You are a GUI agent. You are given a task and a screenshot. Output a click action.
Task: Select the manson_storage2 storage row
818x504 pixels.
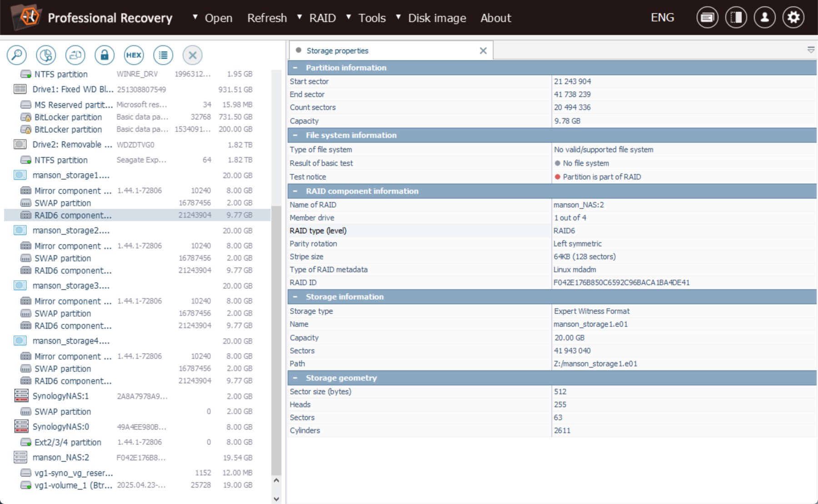[x=137, y=230]
